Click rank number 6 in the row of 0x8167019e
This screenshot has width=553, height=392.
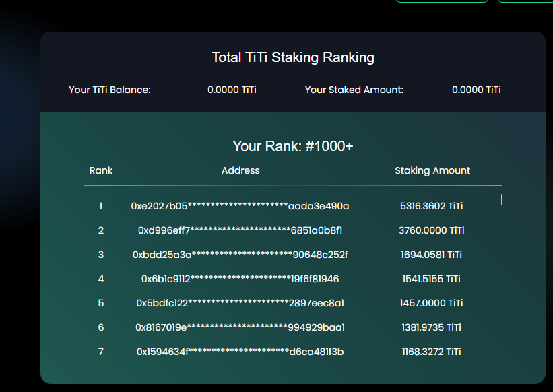[101, 327]
